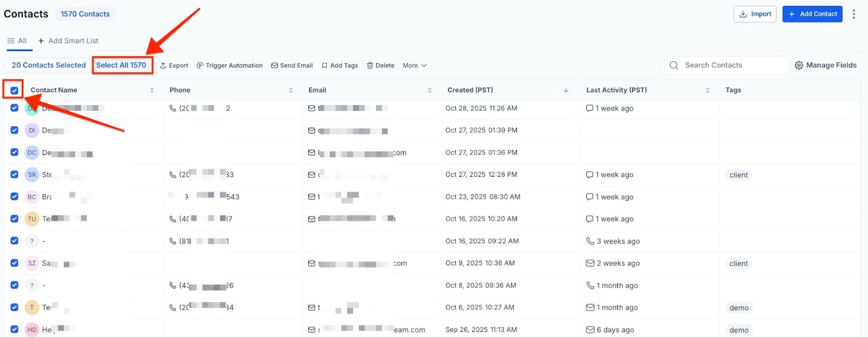Sort by Contact Name column arrows
Screen dimensions: 868x338
152,90
